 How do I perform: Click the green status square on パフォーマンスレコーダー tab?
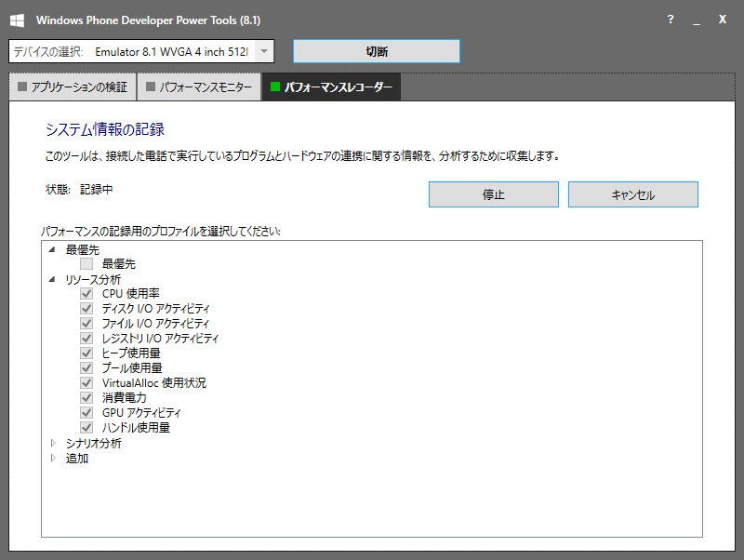(x=274, y=87)
